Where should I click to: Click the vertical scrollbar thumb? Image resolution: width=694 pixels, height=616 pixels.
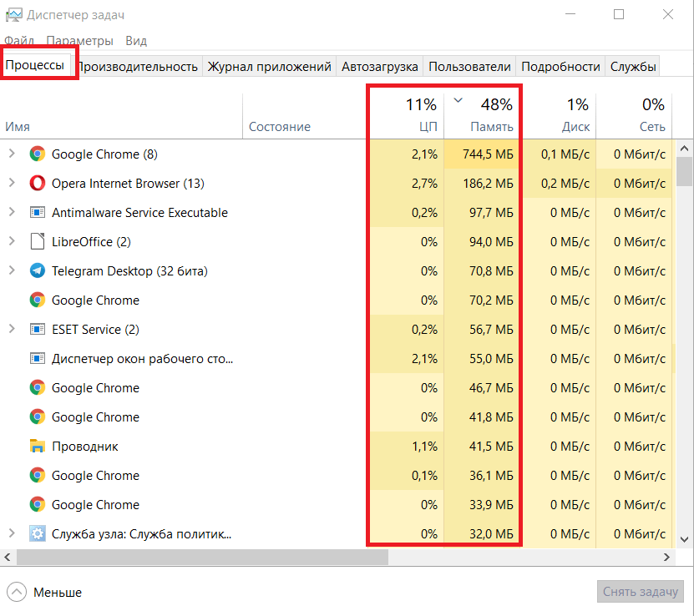coord(684,172)
